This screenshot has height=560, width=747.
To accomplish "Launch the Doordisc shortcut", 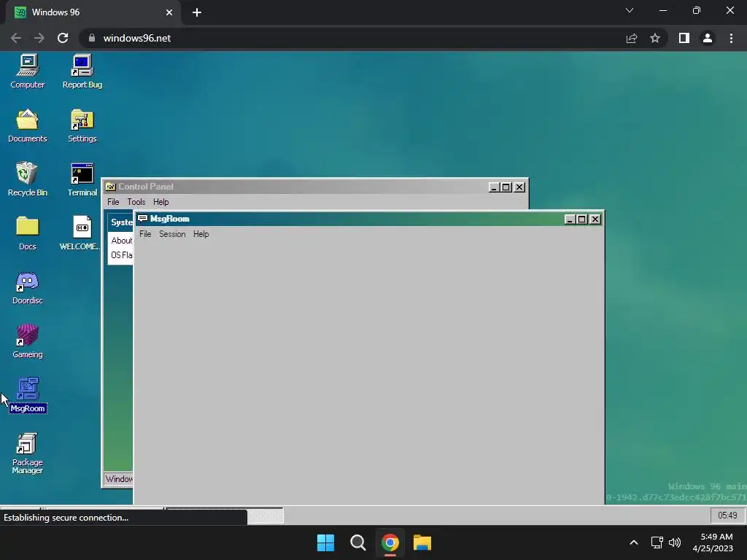I will pyautogui.click(x=27, y=287).
